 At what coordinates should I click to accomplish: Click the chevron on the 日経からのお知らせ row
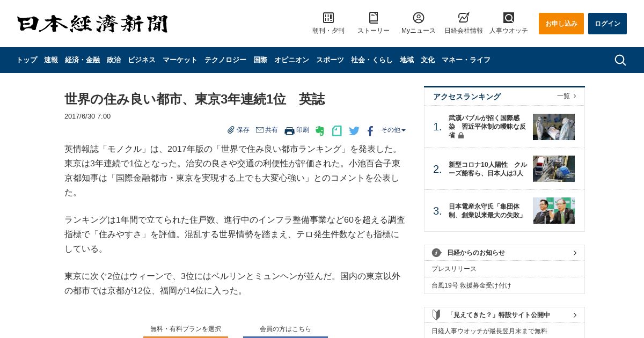coord(575,253)
